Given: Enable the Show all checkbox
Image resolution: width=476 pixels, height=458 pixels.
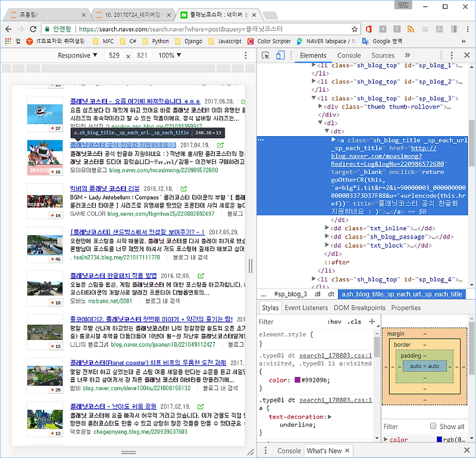Looking at the screenshot, I should pos(433,426).
